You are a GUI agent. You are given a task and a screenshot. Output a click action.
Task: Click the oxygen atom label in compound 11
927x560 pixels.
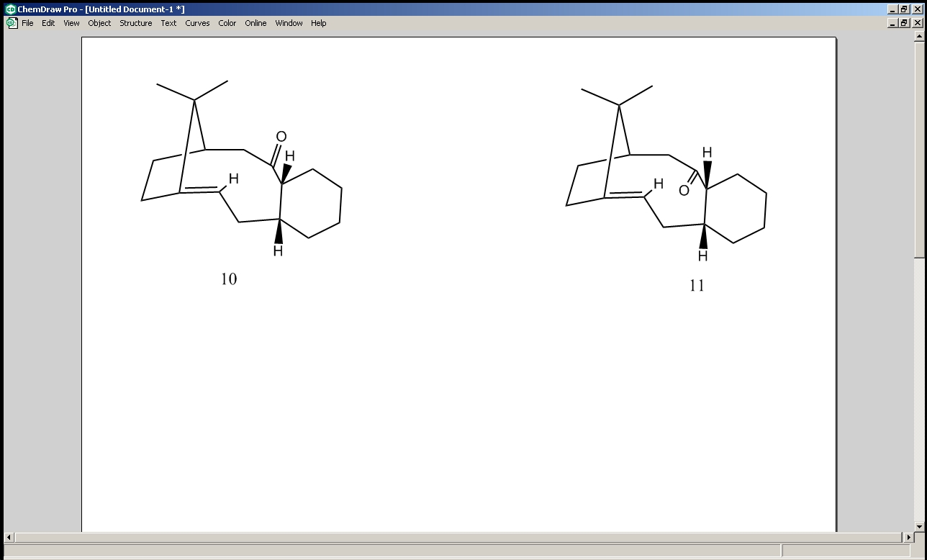pyautogui.click(x=684, y=191)
